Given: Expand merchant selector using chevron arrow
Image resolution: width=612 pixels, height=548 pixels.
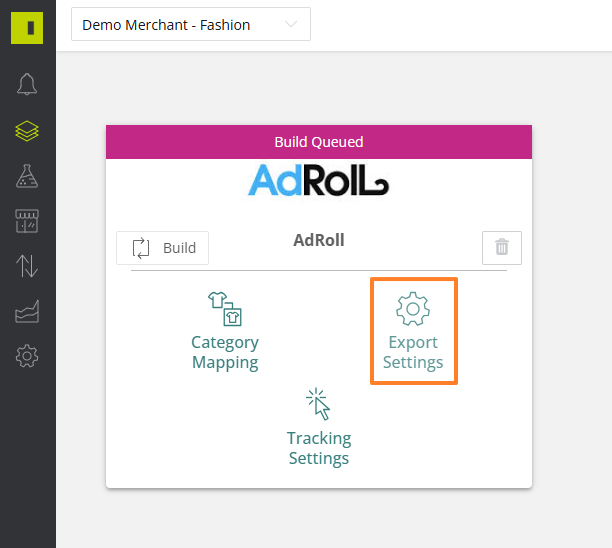Looking at the screenshot, I should pos(291,25).
